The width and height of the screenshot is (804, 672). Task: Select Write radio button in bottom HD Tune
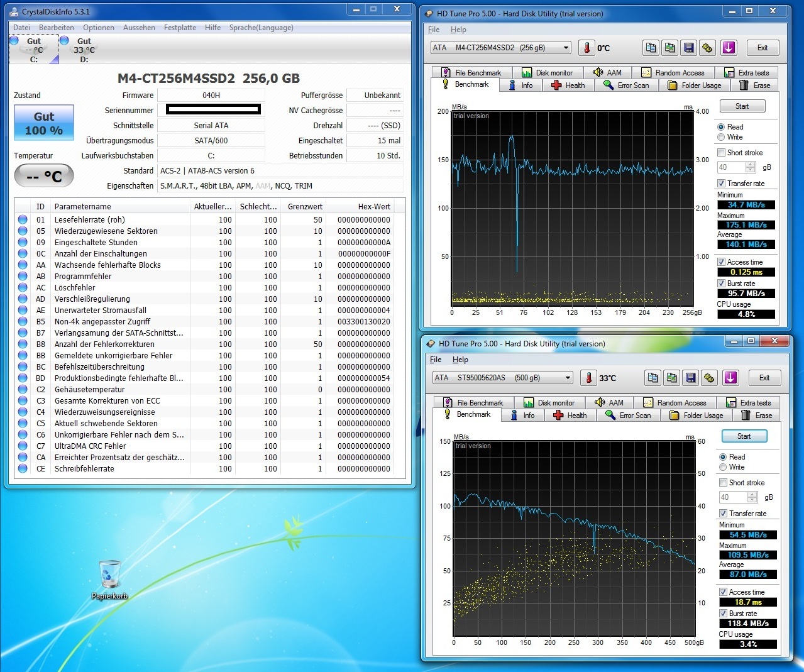coord(723,467)
